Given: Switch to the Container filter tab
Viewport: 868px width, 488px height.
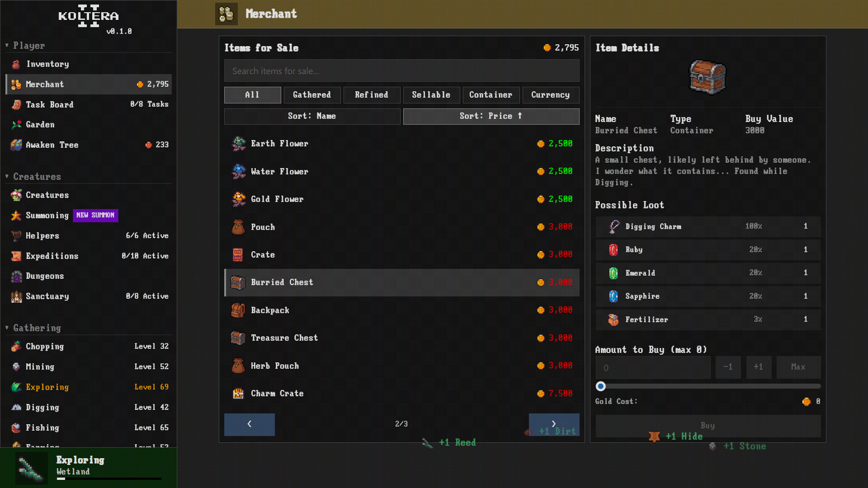Looking at the screenshot, I should [x=491, y=95].
